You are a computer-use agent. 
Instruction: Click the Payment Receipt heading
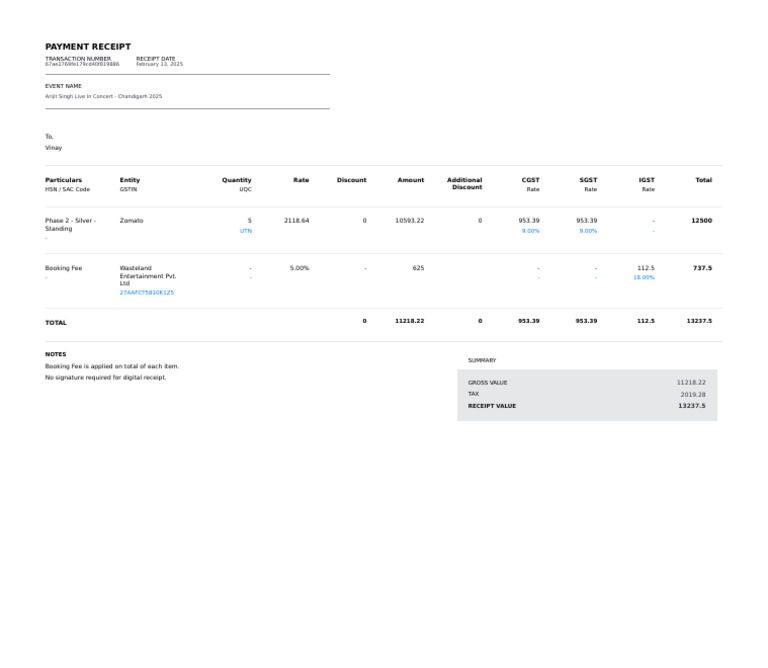point(88,47)
